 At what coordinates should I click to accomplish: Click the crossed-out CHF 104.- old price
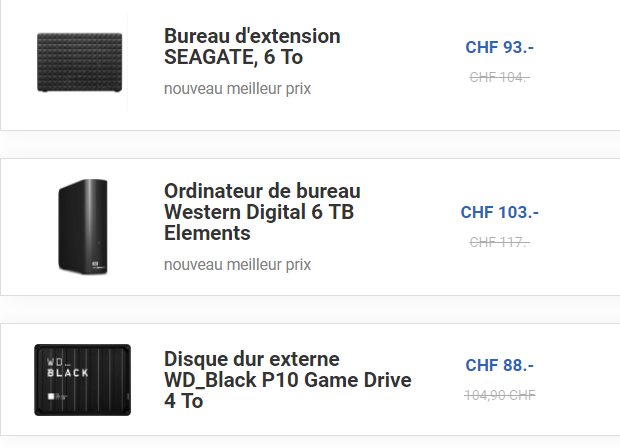[x=499, y=76]
